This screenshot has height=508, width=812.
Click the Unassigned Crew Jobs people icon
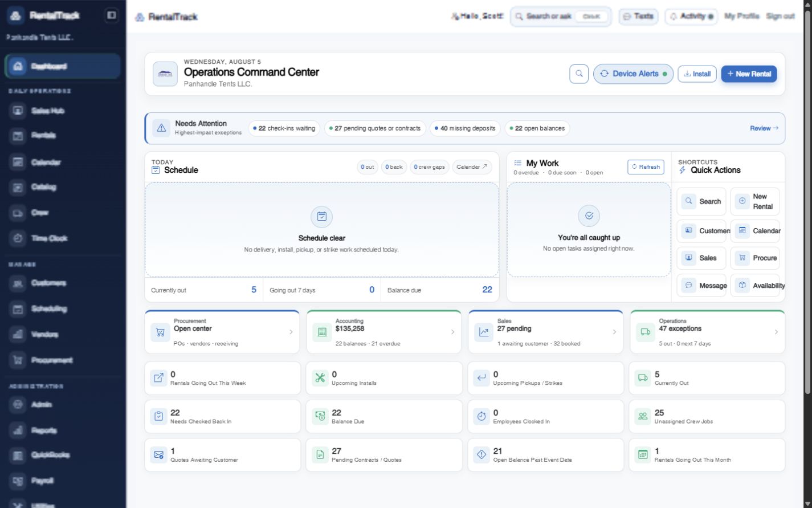point(643,416)
